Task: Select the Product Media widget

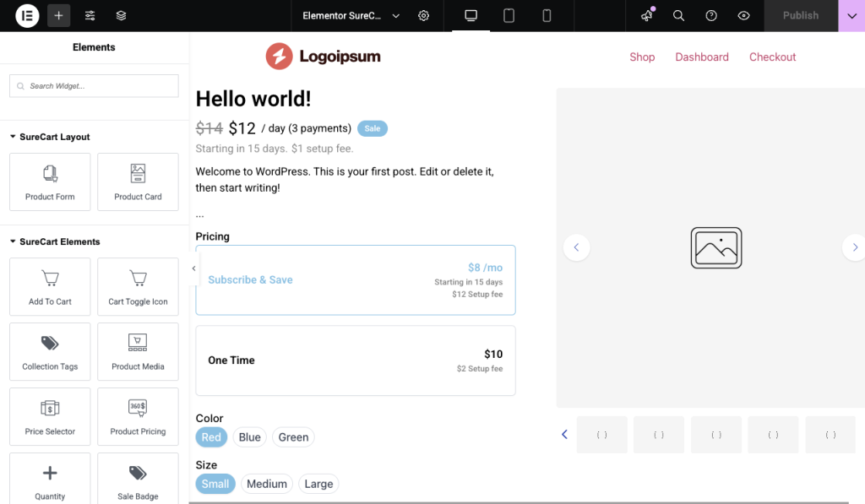Action: pos(138,352)
